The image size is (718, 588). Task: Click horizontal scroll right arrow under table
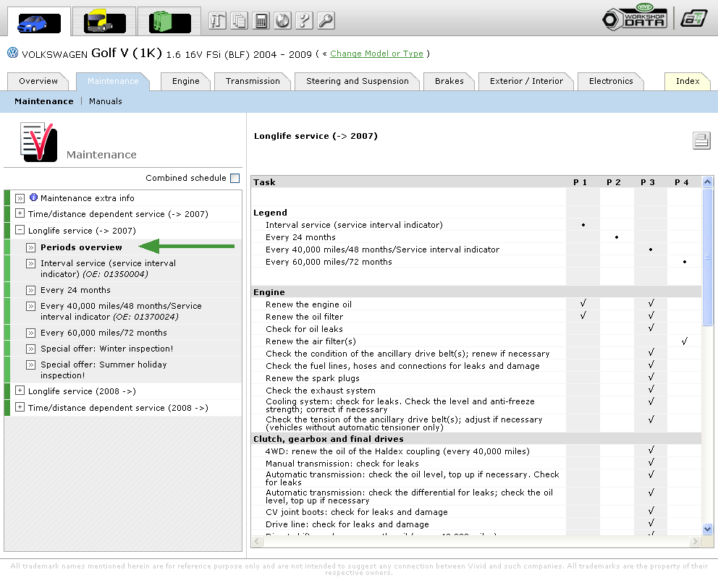tap(695, 541)
